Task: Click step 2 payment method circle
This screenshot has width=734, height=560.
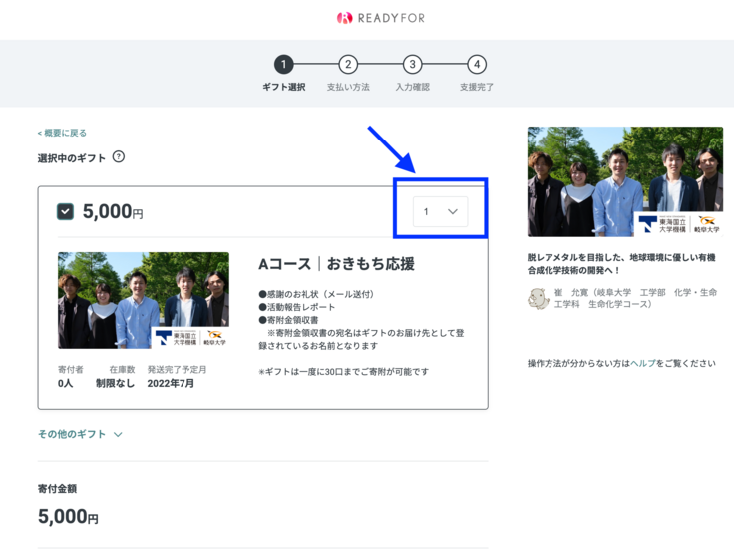Action: click(x=347, y=65)
